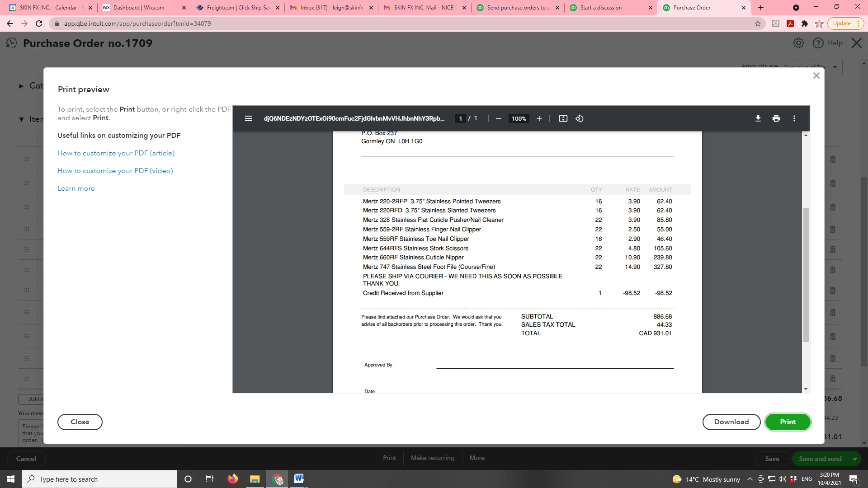
Task: Open Task View on the taskbar
Action: click(x=210, y=479)
